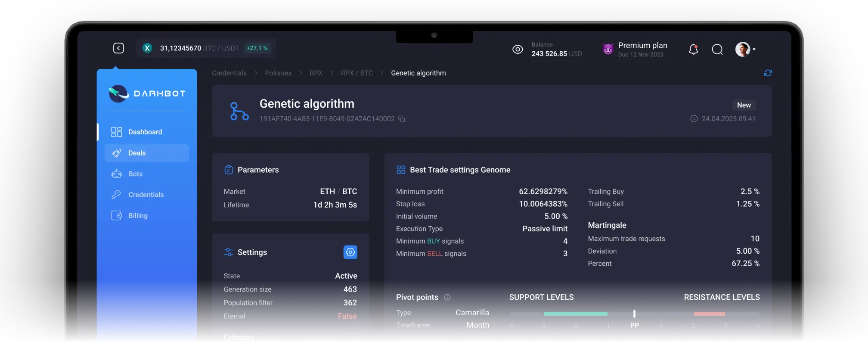Image resolution: width=868 pixels, height=348 pixels.
Task: Click Credentials key icon in sidebar
Action: 116,195
